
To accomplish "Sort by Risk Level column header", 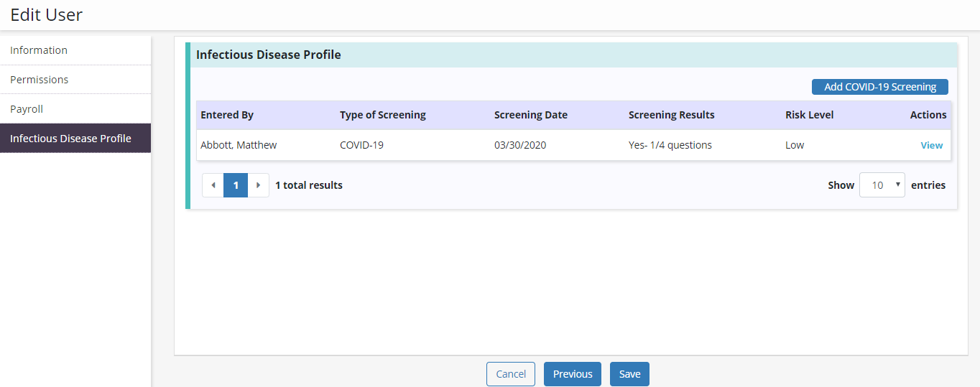I will click(x=809, y=115).
